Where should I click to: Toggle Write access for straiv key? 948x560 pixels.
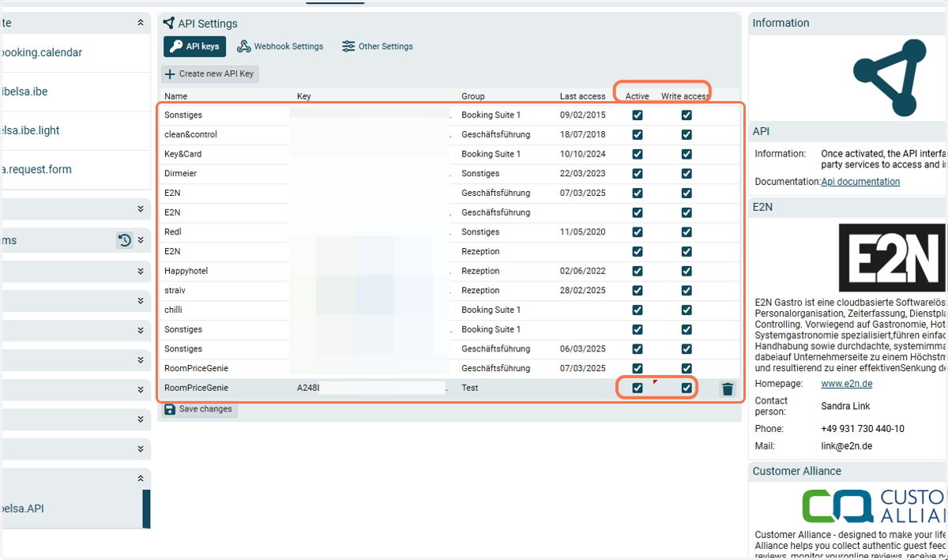[x=687, y=291]
